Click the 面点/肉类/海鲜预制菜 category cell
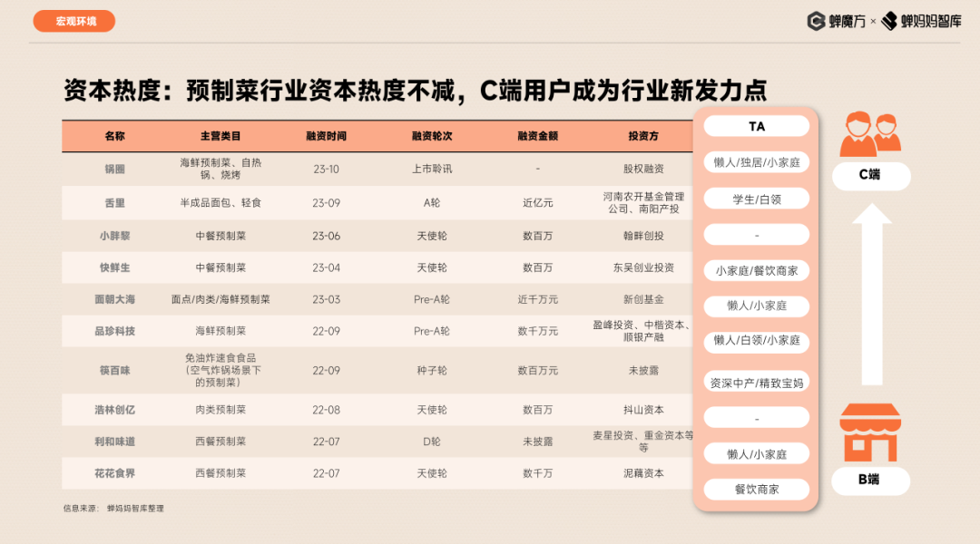The height and width of the screenshot is (544, 980). [x=220, y=299]
